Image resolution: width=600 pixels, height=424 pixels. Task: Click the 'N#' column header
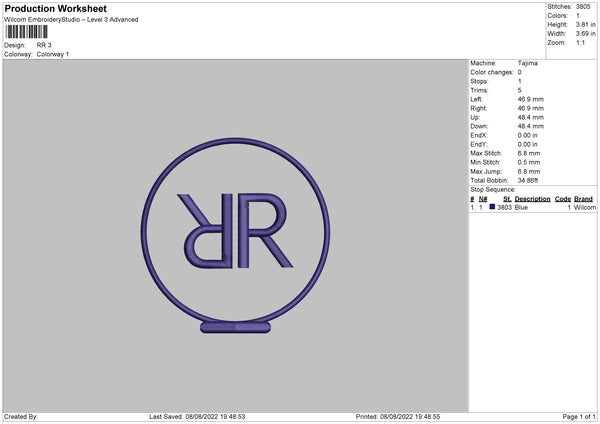(483, 199)
